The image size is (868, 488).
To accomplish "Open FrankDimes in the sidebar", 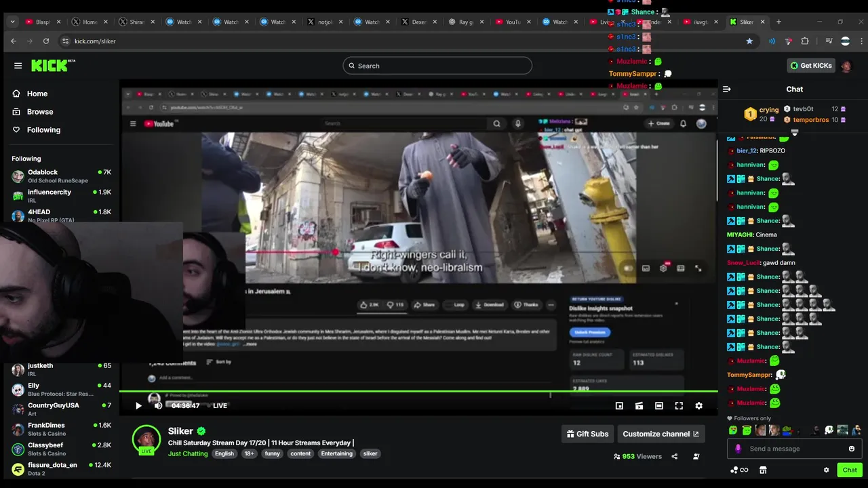I will (61, 429).
